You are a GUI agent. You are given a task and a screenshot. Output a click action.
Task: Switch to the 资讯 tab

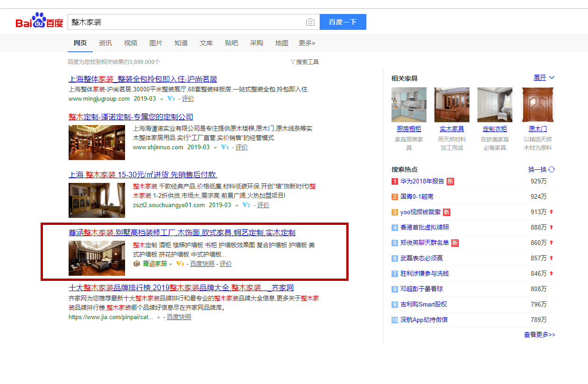click(105, 43)
